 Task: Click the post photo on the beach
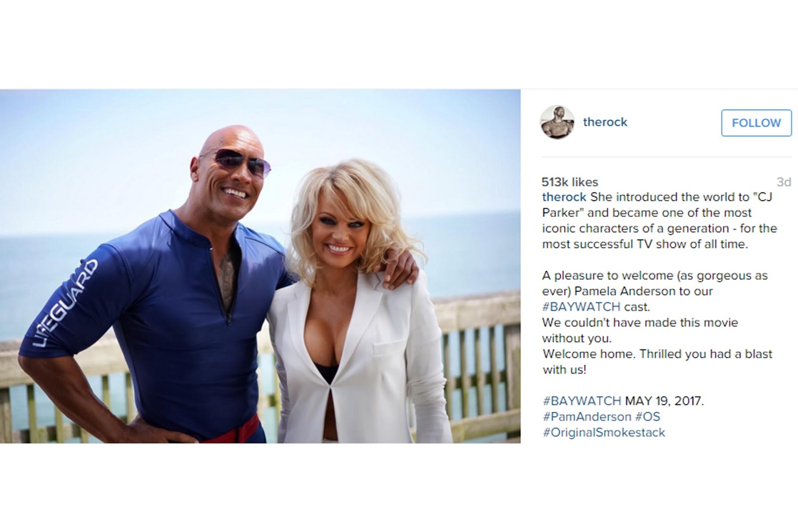(x=260, y=266)
